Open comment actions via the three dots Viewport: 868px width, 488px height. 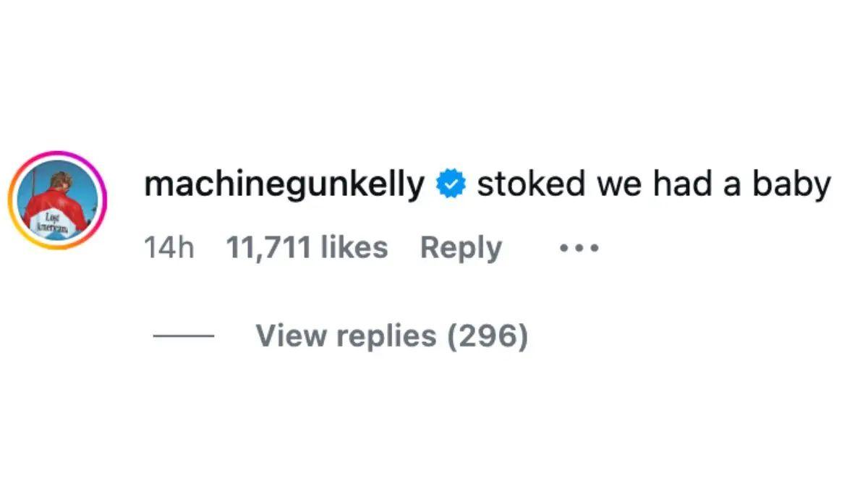(x=579, y=247)
